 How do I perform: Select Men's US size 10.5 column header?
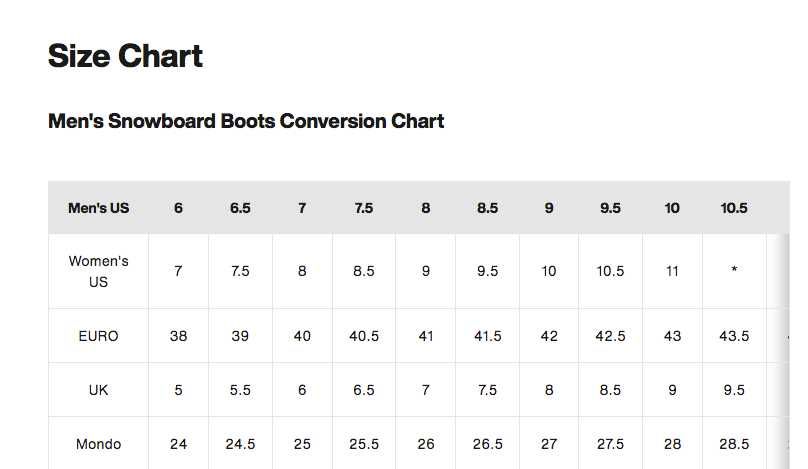coord(734,208)
